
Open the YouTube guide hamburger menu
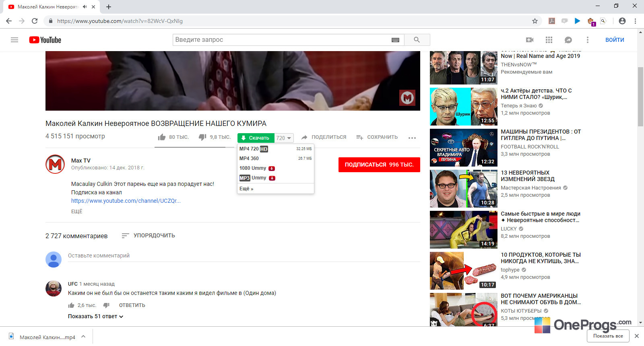14,40
